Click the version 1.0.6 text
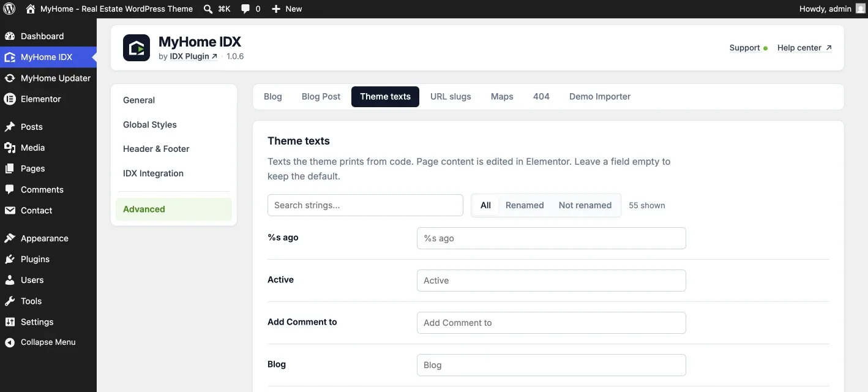This screenshot has width=868, height=392. point(235,56)
